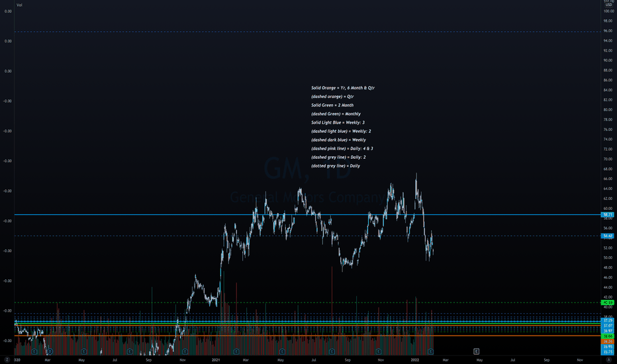The width and height of the screenshot is (617, 364).
Task: Select the 58.71 price label on axis
Action: [x=608, y=214]
